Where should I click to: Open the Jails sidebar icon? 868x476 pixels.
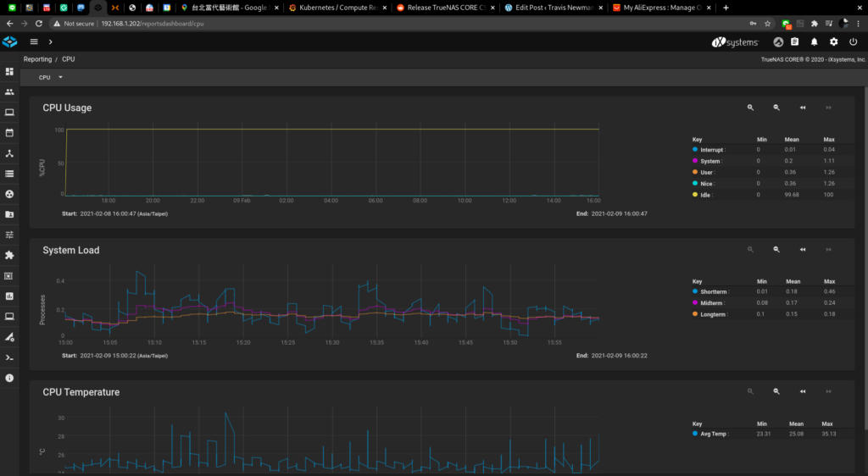[x=9, y=276]
